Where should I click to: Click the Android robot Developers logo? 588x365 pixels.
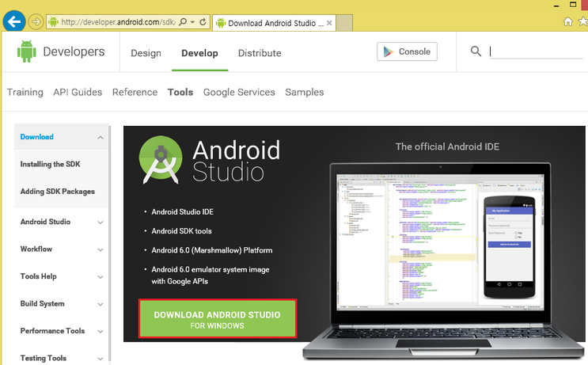point(27,51)
